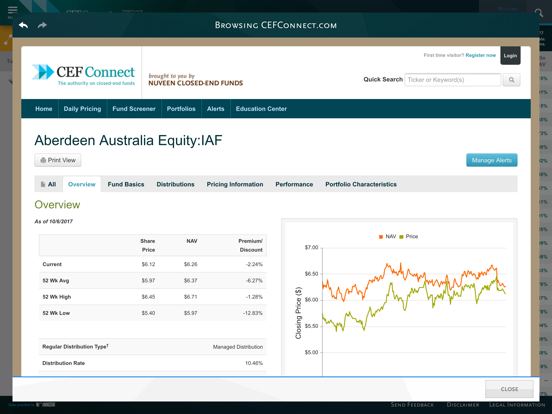Click the 52 Wk Low discount -12.83%
This screenshot has width=552, height=414.
click(253, 313)
